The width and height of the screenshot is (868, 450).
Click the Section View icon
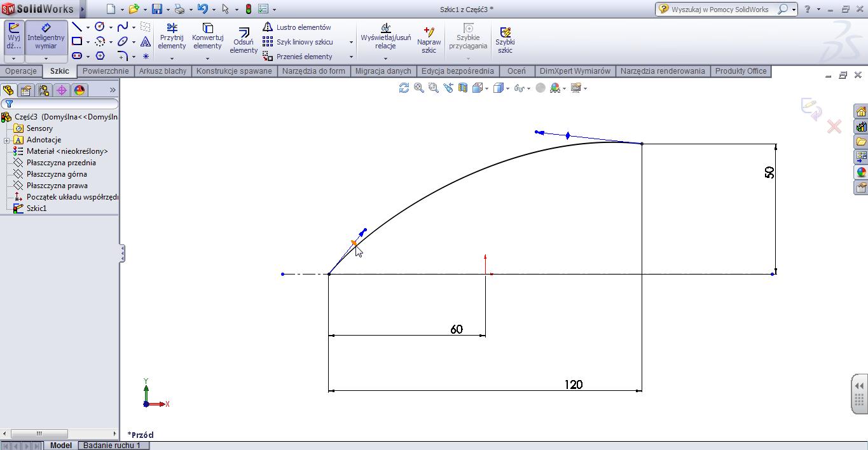(x=463, y=88)
